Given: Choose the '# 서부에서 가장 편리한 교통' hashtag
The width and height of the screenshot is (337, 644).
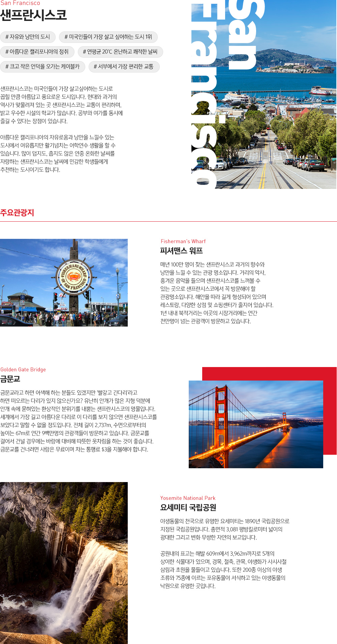Looking at the screenshot, I should click(x=123, y=66).
